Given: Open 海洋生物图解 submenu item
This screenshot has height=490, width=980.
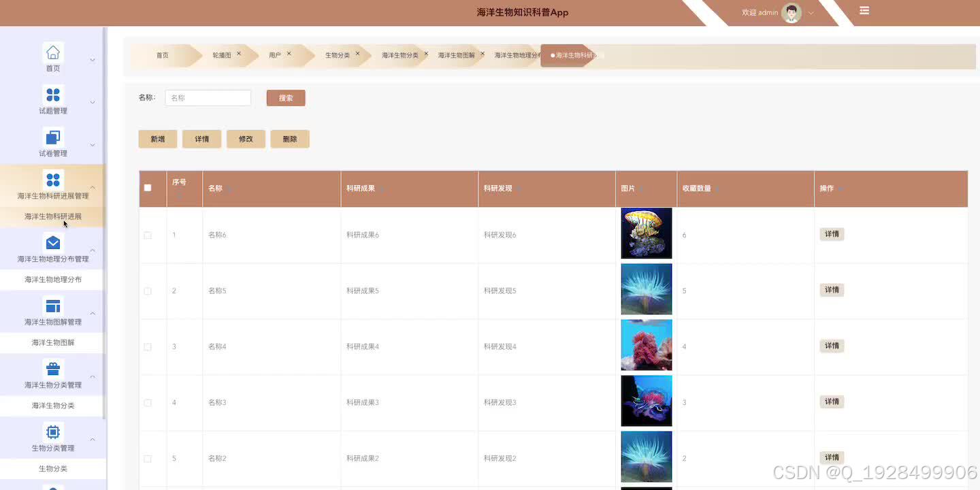Looking at the screenshot, I should [53, 342].
